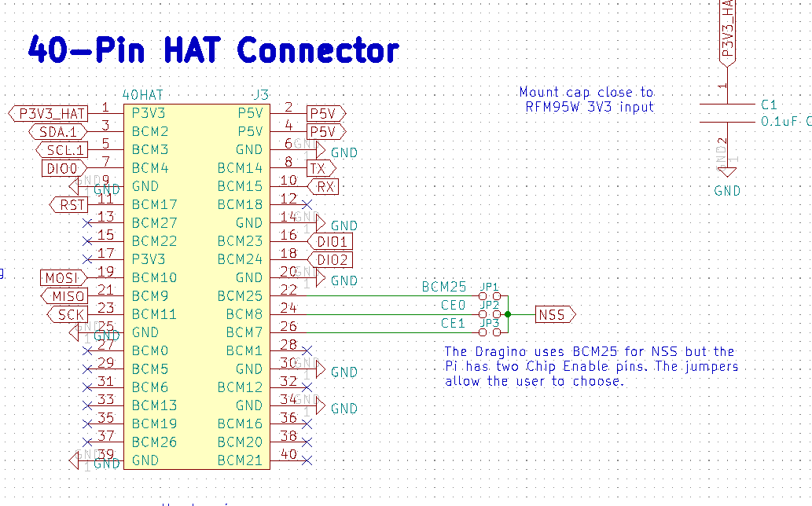Click the GND power symbol below capacitor C1

pos(727,172)
